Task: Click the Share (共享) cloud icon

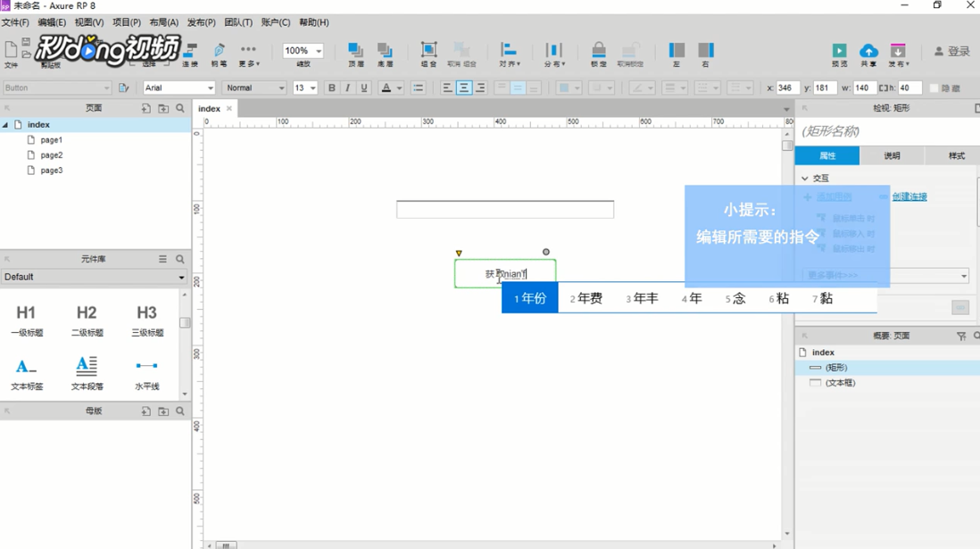Action: (868, 51)
